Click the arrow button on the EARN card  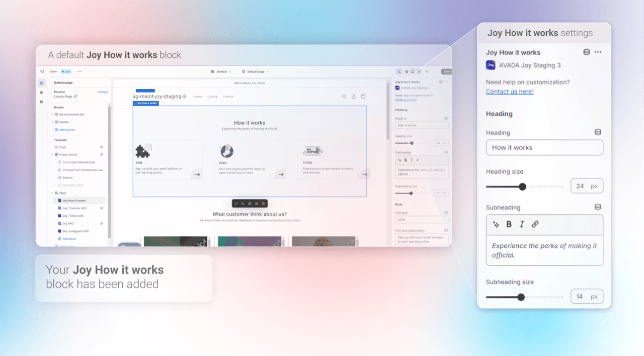pyautogui.click(x=281, y=174)
